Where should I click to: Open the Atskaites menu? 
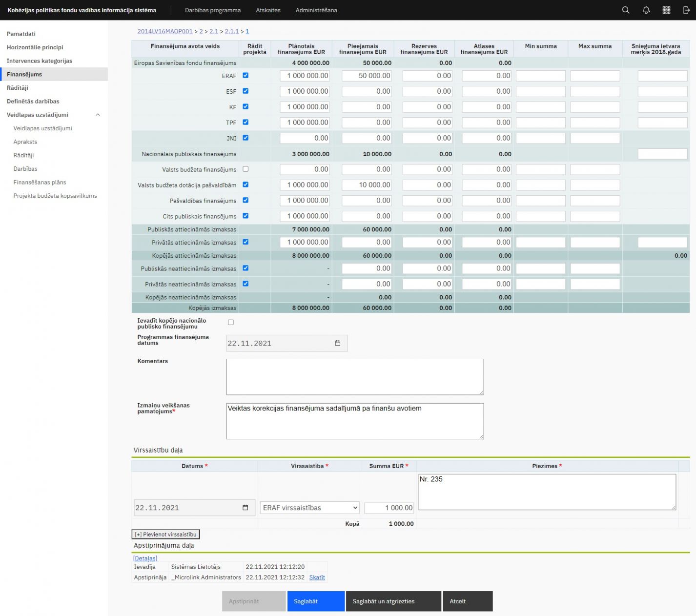click(x=268, y=10)
